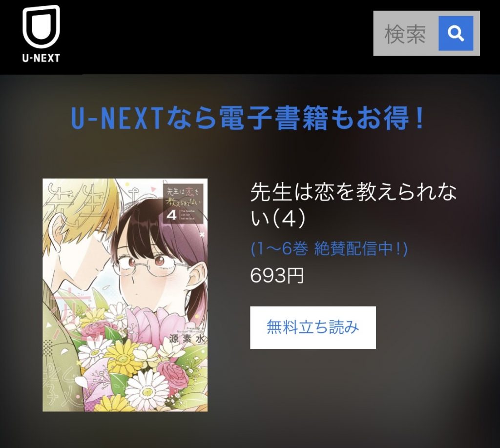Image resolution: width=500 pixels, height=448 pixels.
Task: Click the U-NEXT wordmark text below logo
Action: tap(41, 58)
